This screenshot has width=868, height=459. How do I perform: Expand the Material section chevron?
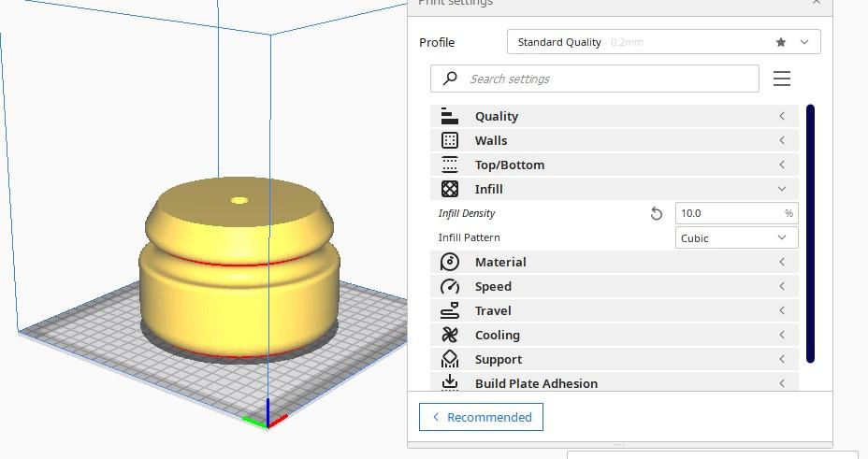[782, 262]
